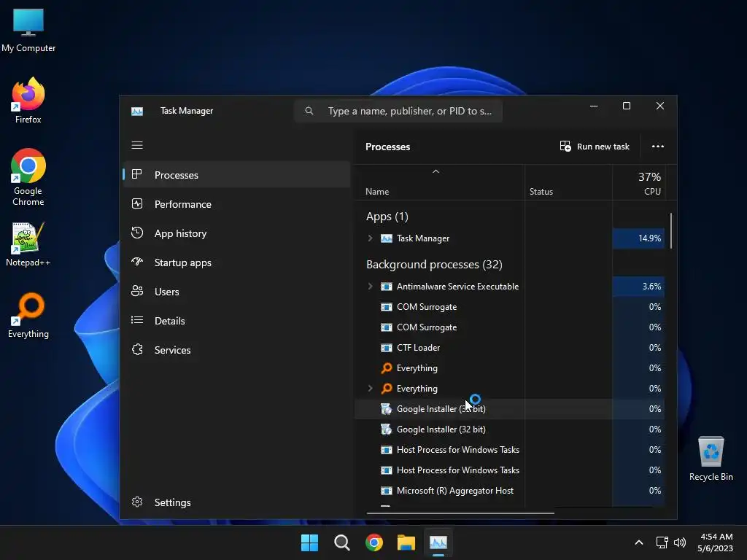
Task: Click the sort arrow above Name column
Action: pos(436,171)
